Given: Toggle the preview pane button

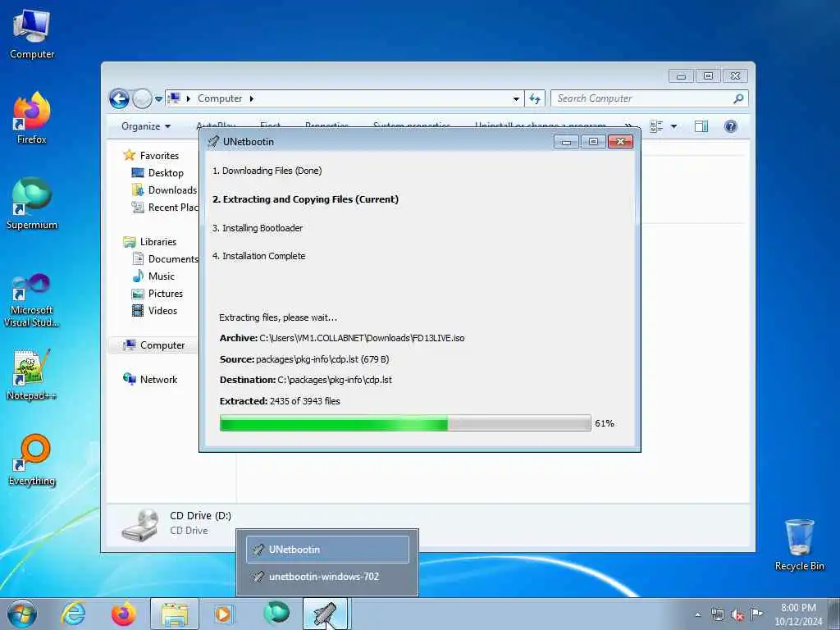Looking at the screenshot, I should click(701, 126).
